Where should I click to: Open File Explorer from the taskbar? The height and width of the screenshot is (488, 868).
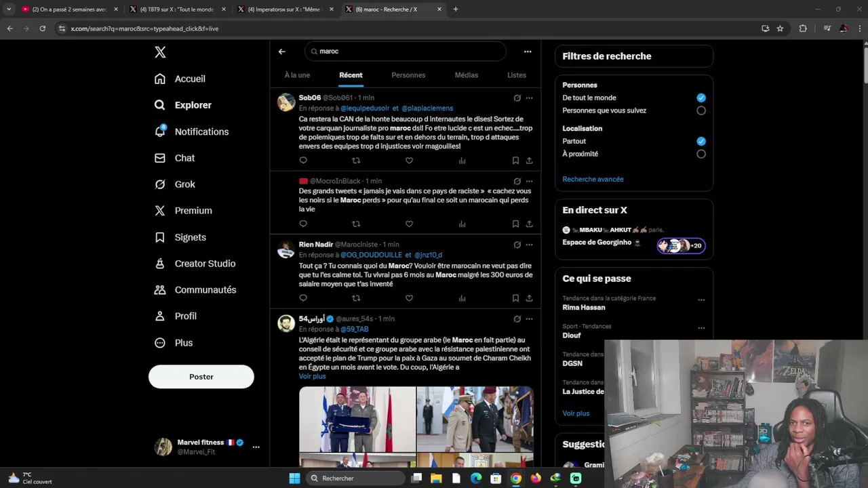(x=436, y=478)
